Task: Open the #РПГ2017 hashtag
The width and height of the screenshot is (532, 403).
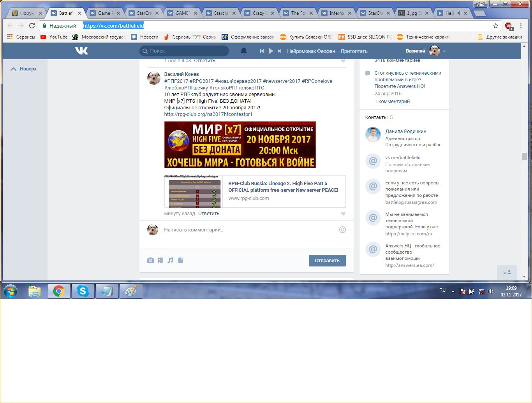Action: pos(176,81)
